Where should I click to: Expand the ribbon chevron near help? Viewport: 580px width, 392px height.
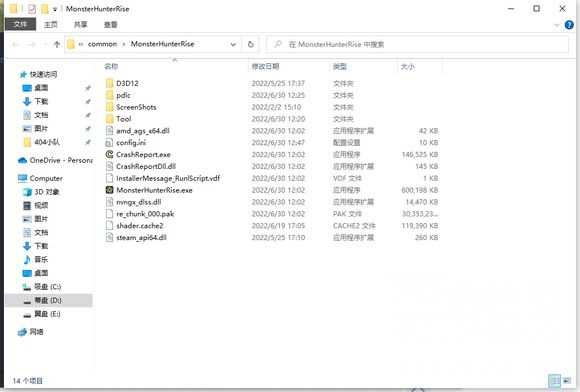click(557, 25)
